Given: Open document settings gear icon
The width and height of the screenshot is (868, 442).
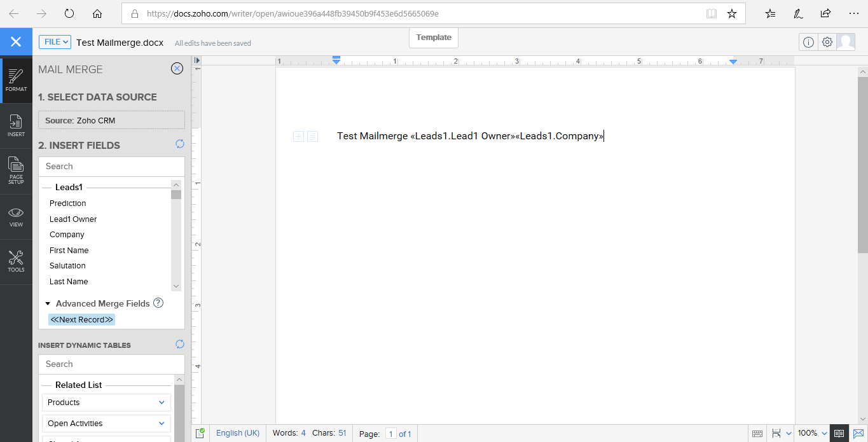Looking at the screenshot, I should (x=827, y=42).
